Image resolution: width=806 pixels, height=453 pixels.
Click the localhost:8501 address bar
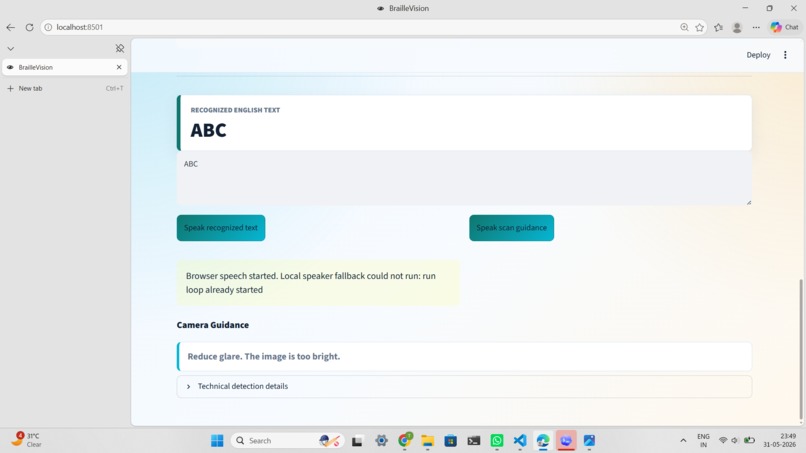click(x=360, y=27)
